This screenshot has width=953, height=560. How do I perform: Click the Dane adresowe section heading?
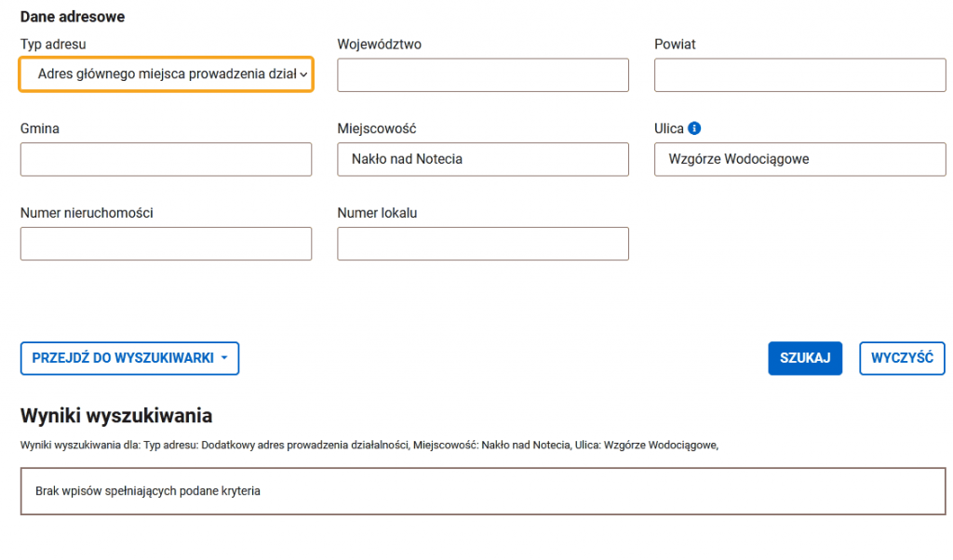[x=73, y=17]
